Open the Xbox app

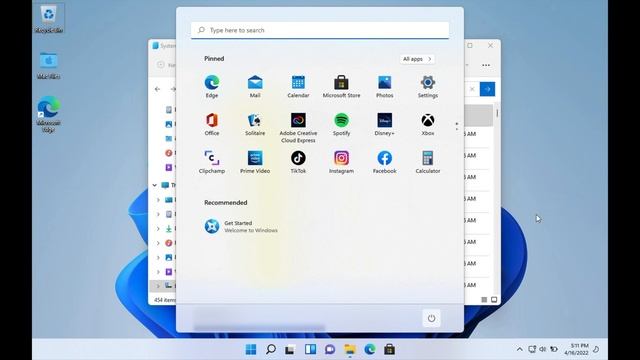[428, 124]
